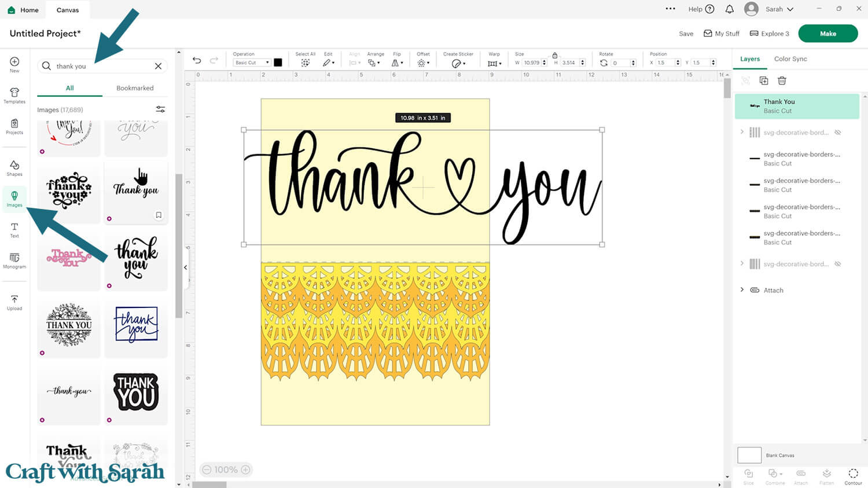Add a Text element from the sidebar
This screenshot has width=868, height=488.
(14, 230)
